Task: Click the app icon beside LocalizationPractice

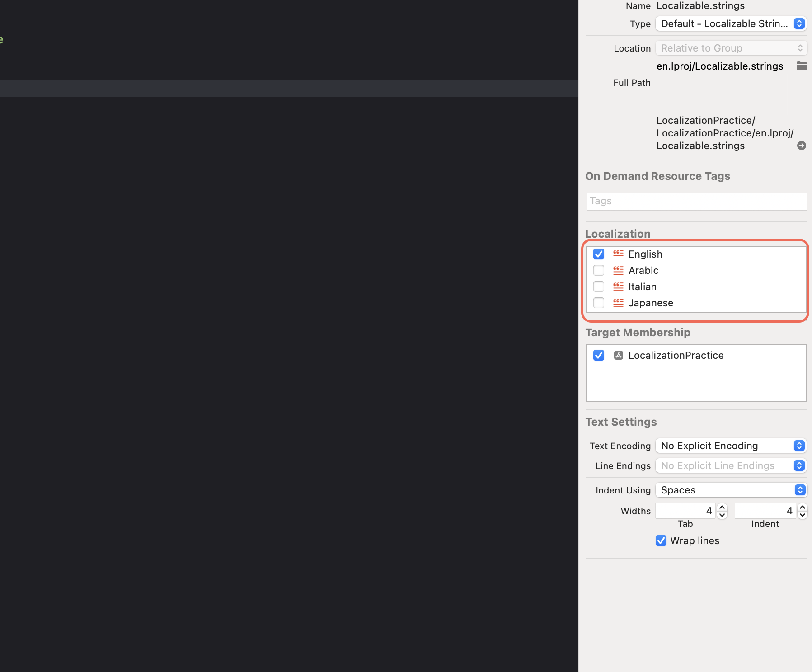Action: 618,355
